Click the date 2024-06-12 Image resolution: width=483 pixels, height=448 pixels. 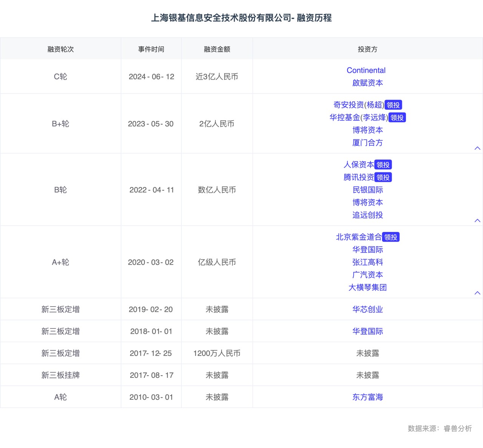151,77
